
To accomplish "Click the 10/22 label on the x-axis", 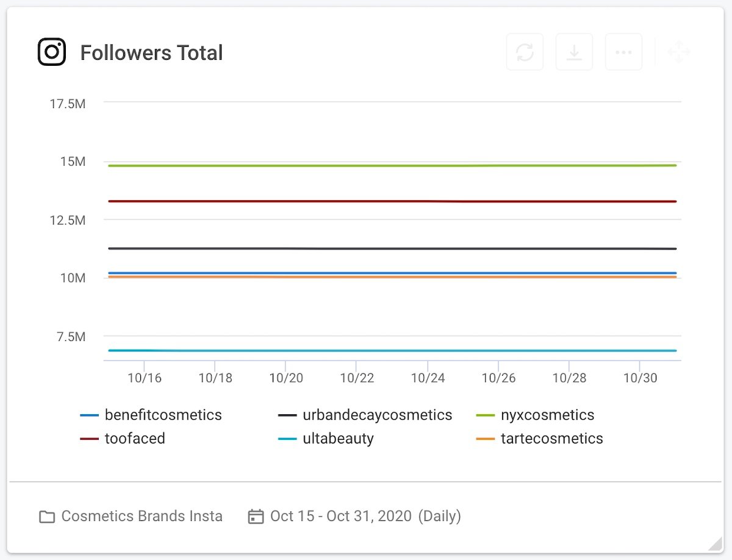I will point(356,378).
